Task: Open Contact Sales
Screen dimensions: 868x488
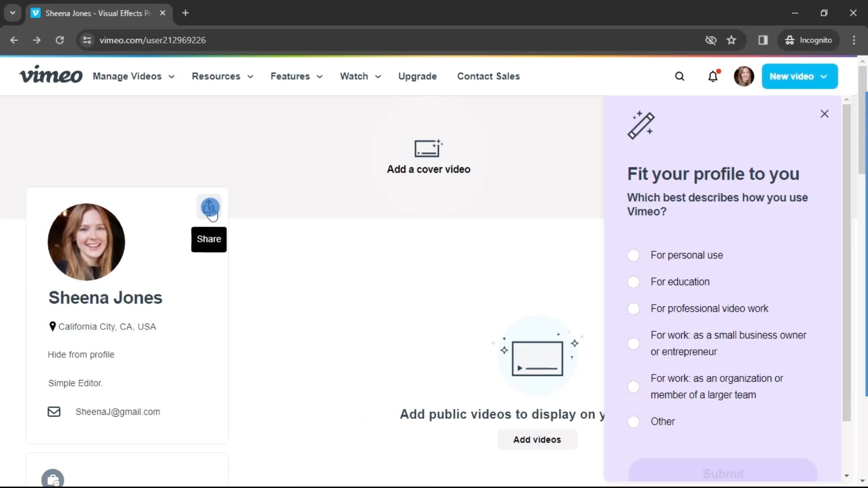Action: click(x=488, y=76)
